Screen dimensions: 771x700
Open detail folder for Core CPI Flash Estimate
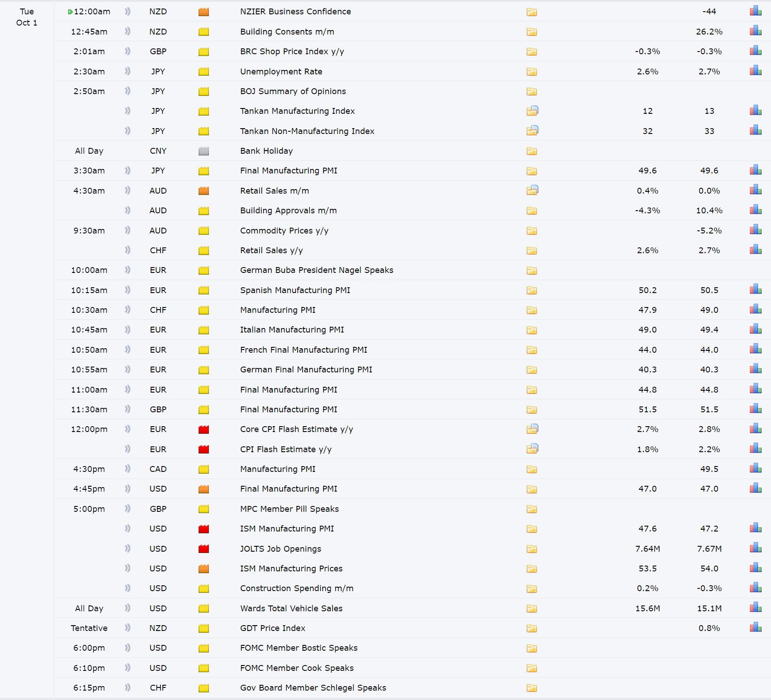tap(532, 429)
